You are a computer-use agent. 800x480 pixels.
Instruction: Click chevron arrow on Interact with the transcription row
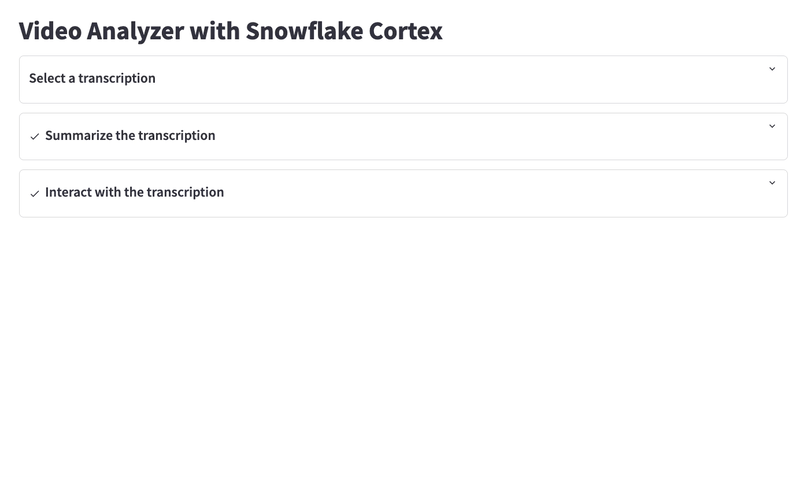point(772,183)
